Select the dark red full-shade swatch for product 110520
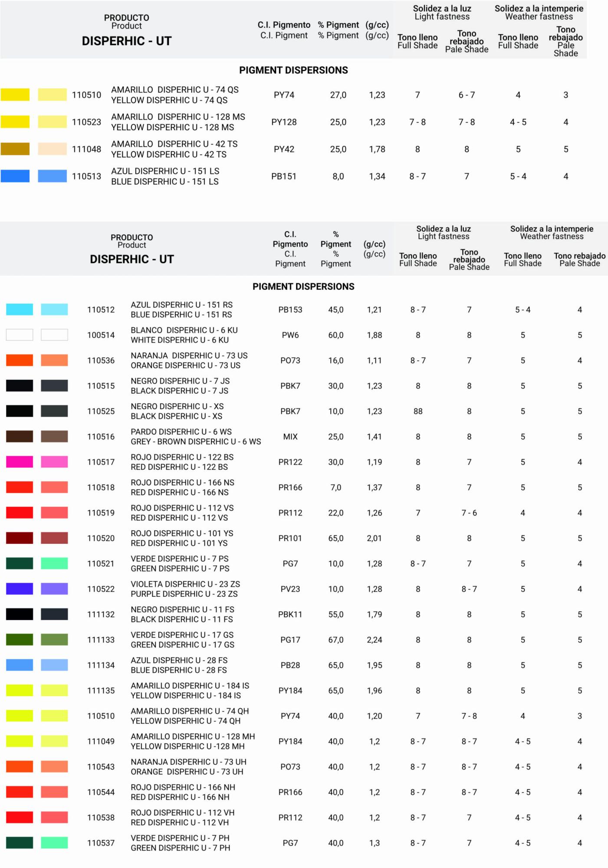The height and width of the screenshot is (868, 608). 20,538
